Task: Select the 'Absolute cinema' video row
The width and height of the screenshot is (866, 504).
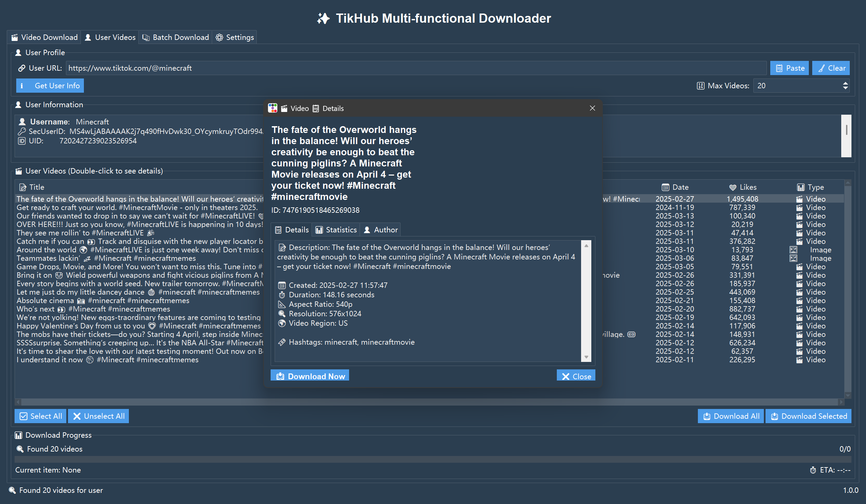Action: 430,301
